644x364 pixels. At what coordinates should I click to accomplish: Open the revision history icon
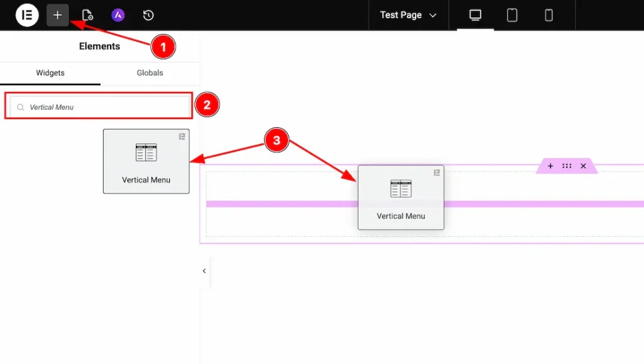pos(148,15)
